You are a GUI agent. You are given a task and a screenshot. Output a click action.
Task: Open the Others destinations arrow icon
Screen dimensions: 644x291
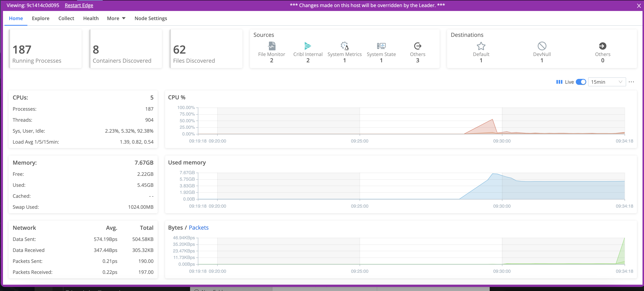coord(602,46)
